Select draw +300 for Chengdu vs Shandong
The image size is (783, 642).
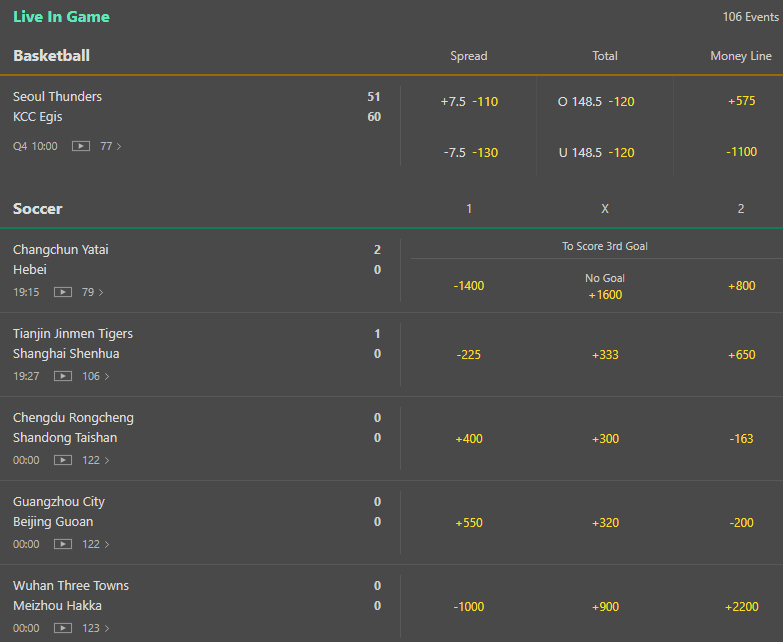pyautogui.click(x=605, y=439)
